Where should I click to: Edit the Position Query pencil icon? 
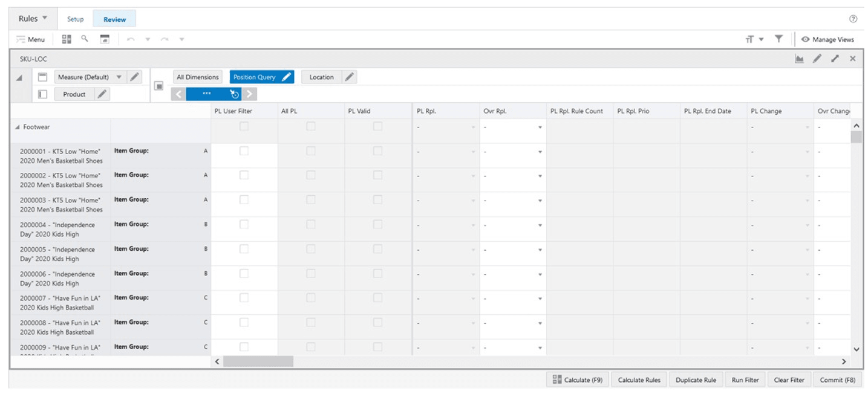pyautogui.click(x=287, y=77)
